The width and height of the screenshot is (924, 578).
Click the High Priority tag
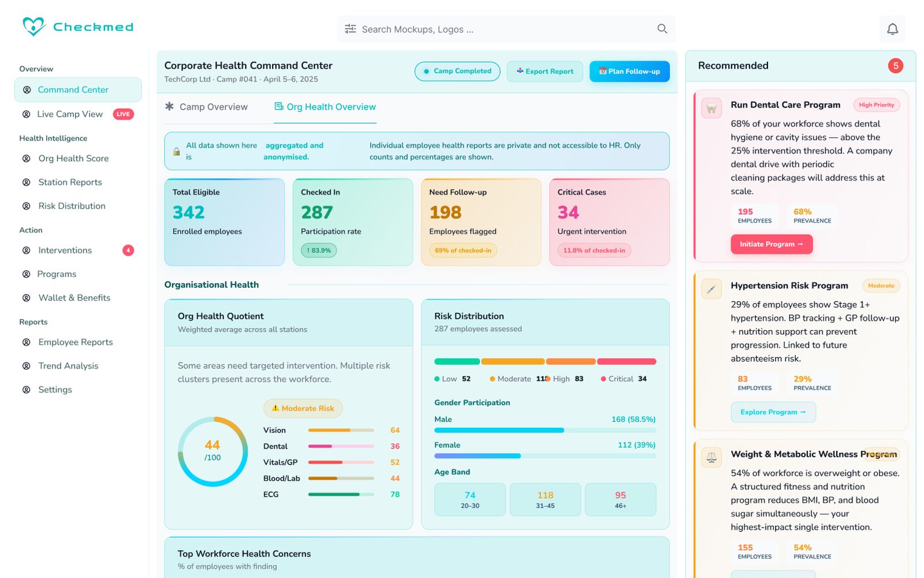pyautogui.click(x=876, y=105)
